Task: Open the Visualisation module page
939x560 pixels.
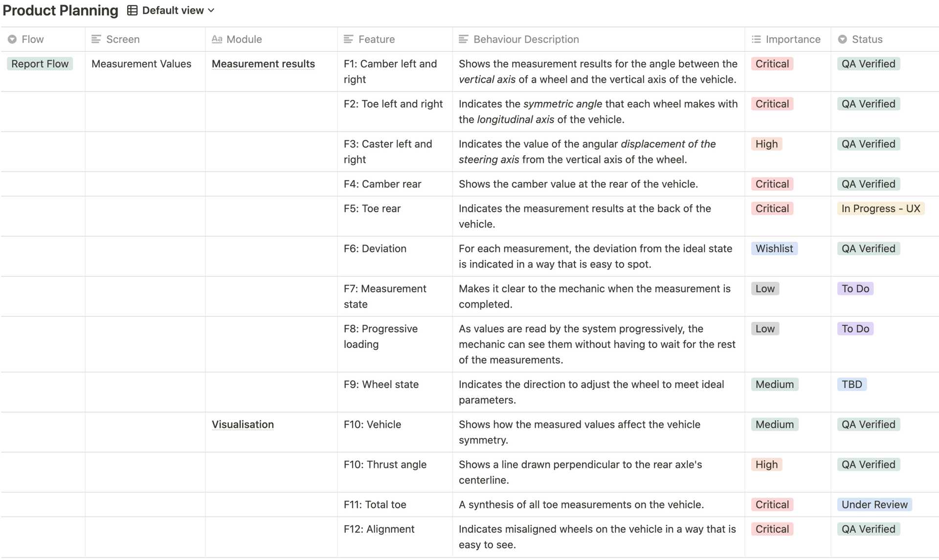Action: [243, 425]
